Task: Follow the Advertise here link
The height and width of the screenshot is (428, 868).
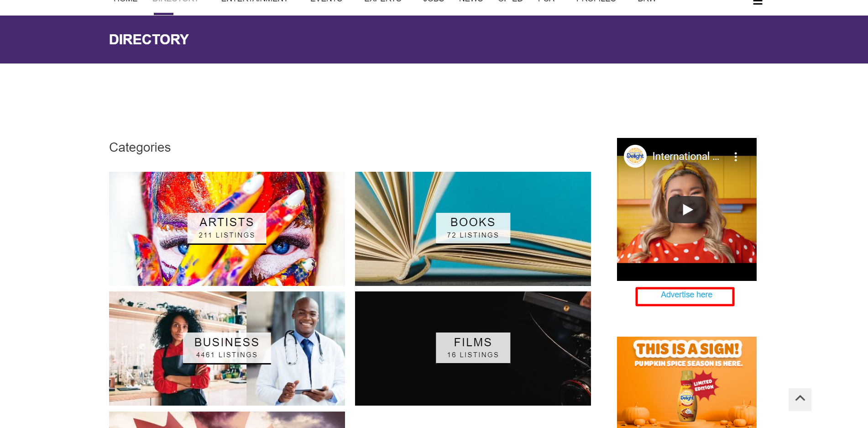Action: pos(686,295)
